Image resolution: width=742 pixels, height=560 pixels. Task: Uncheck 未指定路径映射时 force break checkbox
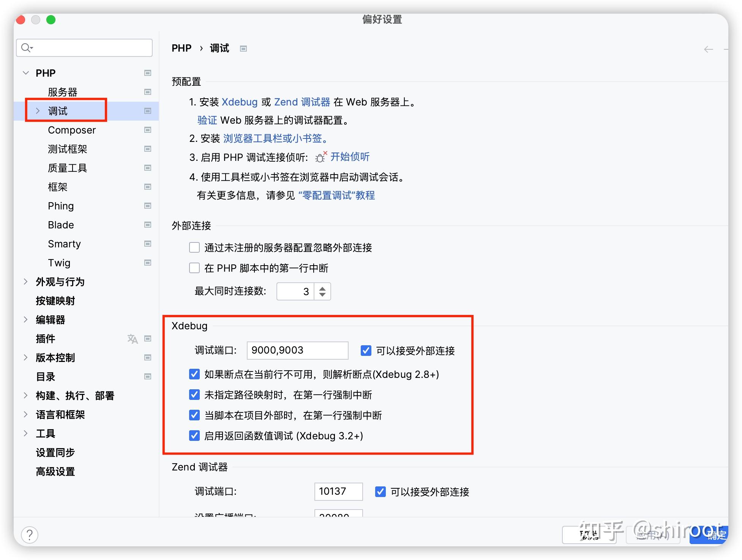(194, 395)
